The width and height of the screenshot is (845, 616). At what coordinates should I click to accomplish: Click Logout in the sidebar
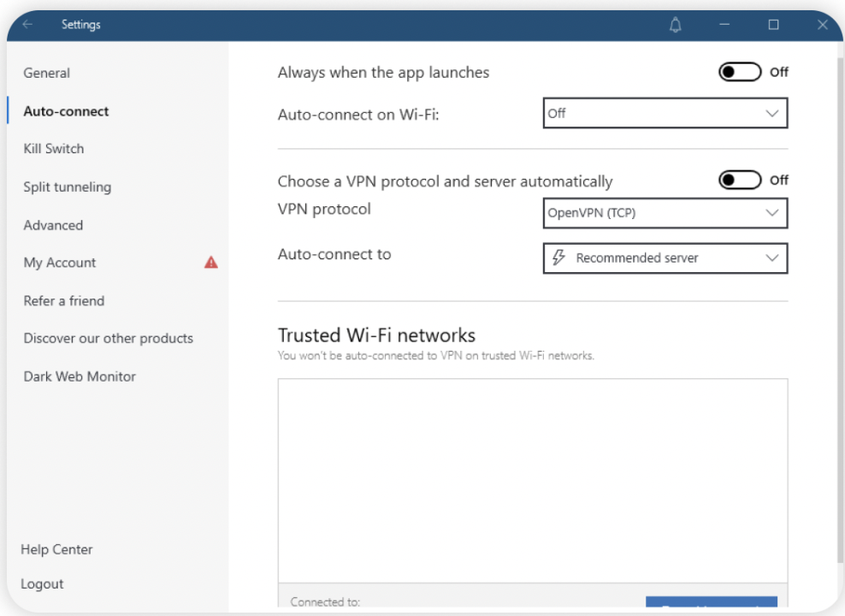click(42, 584)
